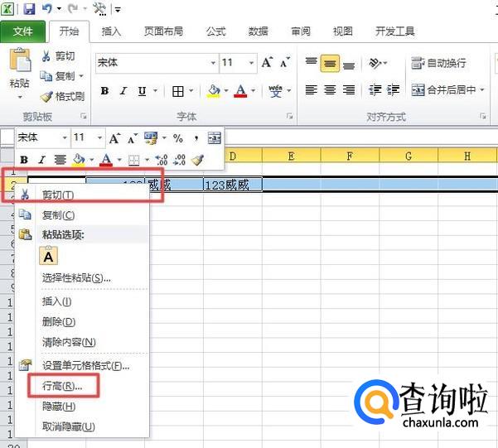Click the paste option A icon
This screenshot has height=448, width=498.
(48, 256)
